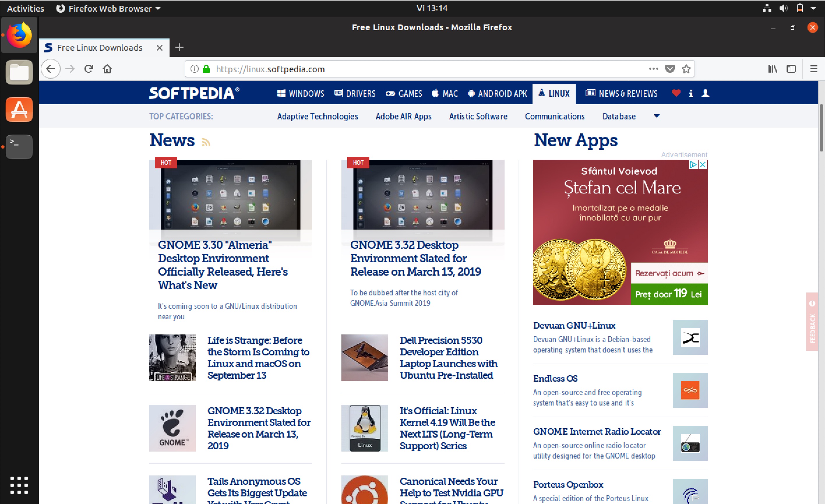Open the Firefox Web Browser menu in the top bar

pos(108,8)
